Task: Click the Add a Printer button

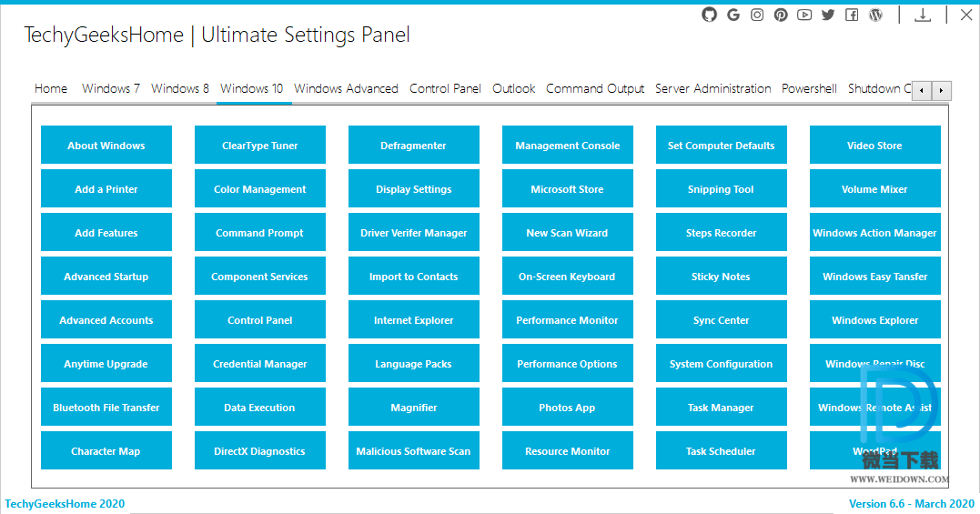Action: point(106,188)
